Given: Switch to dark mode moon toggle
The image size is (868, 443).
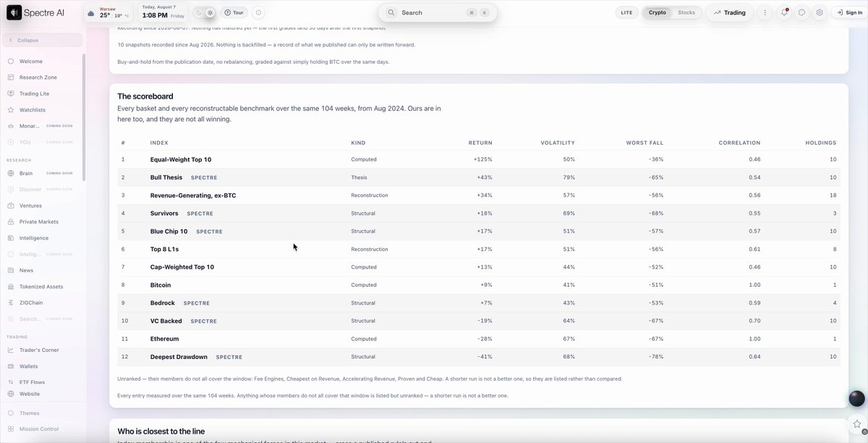Looking at the screenshot, I should pyautogui.click(x=200, y=12).
